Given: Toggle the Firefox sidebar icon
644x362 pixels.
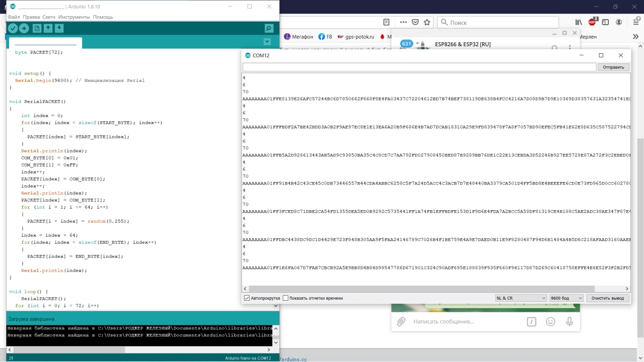Looking at the screenshot, I should (605, 22).
